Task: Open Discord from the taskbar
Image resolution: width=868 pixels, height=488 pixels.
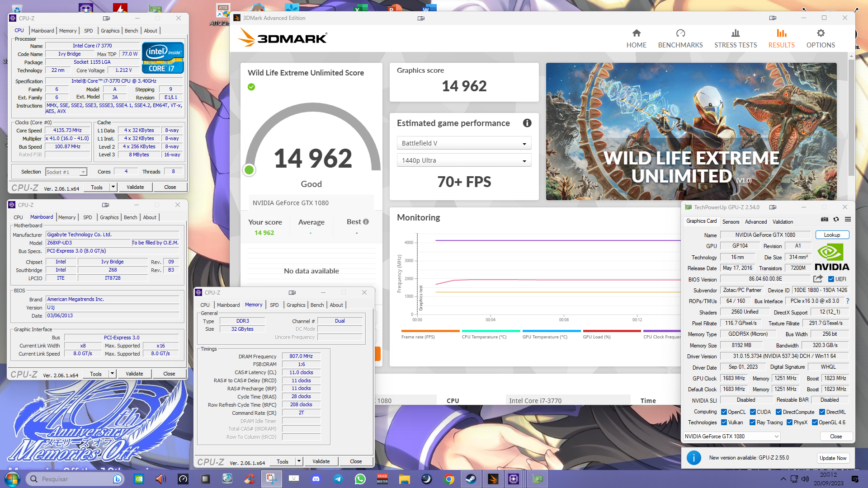Action: (x=316, y=479)
